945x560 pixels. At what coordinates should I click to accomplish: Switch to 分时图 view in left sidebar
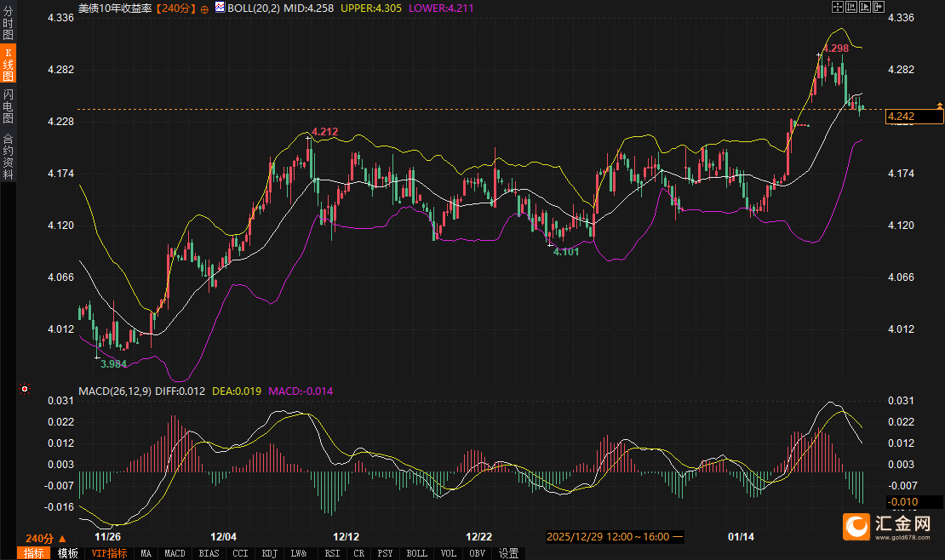click(8, 24)
